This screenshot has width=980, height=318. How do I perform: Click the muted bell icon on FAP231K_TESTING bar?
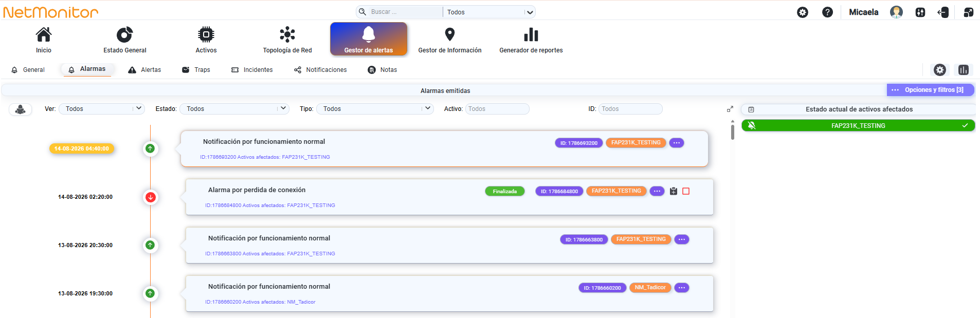click(x=752, y=125)
